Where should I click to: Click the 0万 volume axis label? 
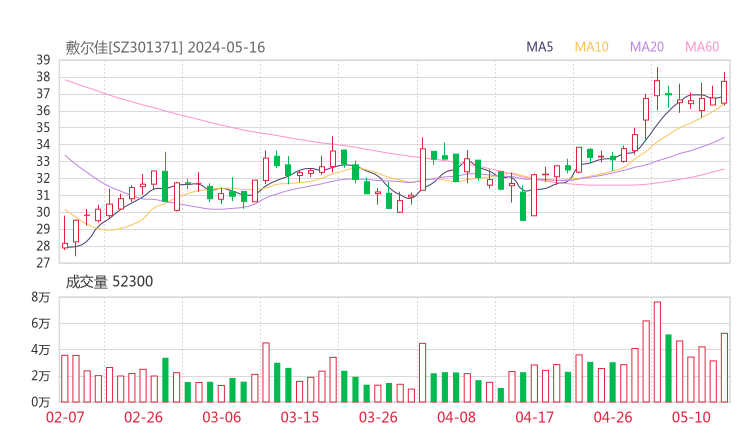[x=41, y=402]
